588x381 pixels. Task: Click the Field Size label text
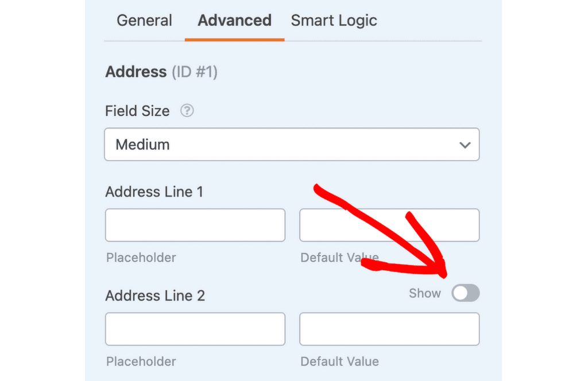[x=137, y=111]
